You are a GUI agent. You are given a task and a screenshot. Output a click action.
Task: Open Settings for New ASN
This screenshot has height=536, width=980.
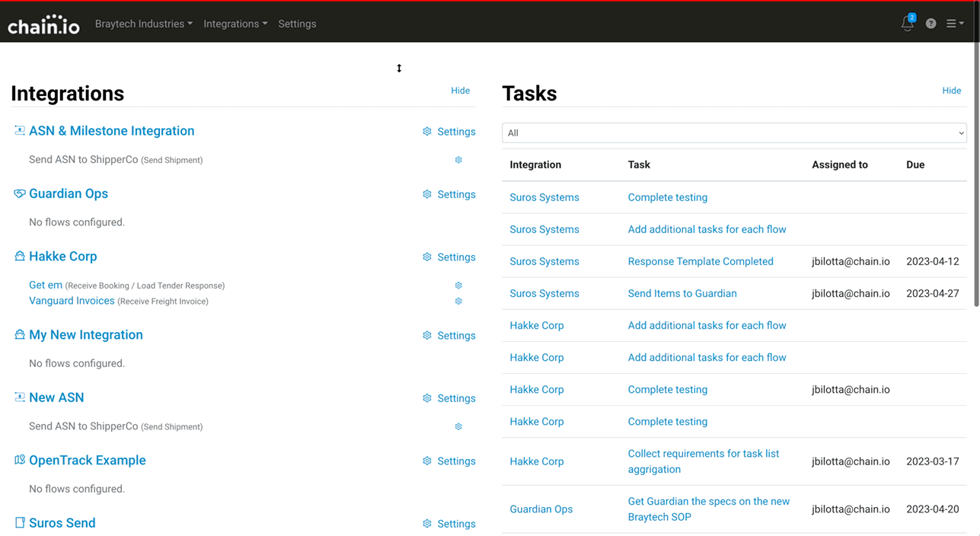point(456,398)
